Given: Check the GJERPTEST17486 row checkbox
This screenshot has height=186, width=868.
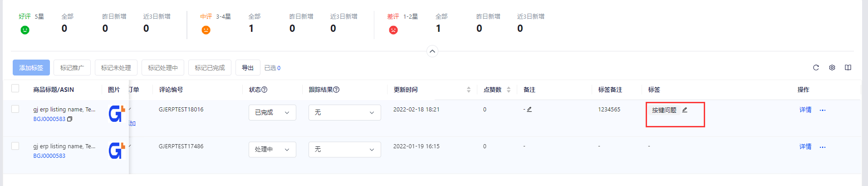Looking at the screenshot, I should [x=15, y=146].
